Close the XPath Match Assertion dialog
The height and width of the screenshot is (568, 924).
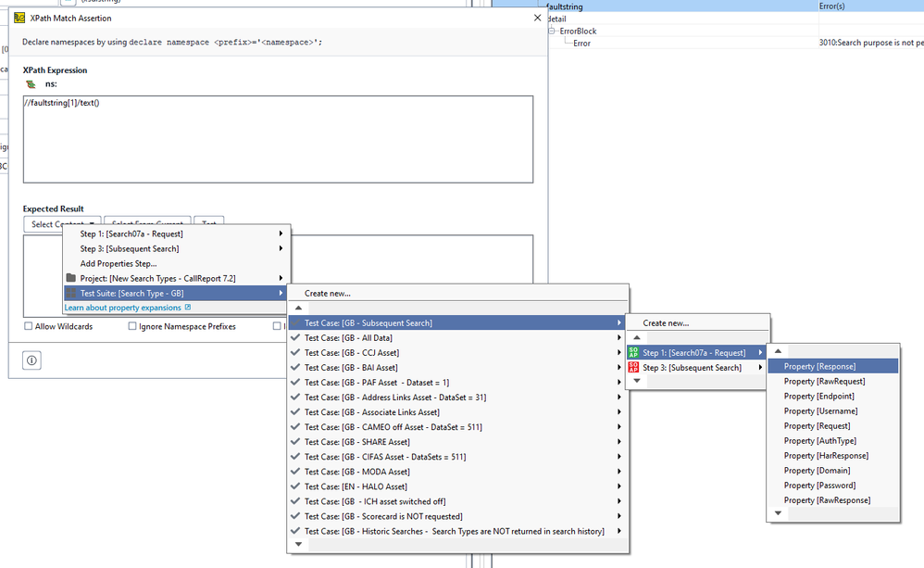pos(538,18)
